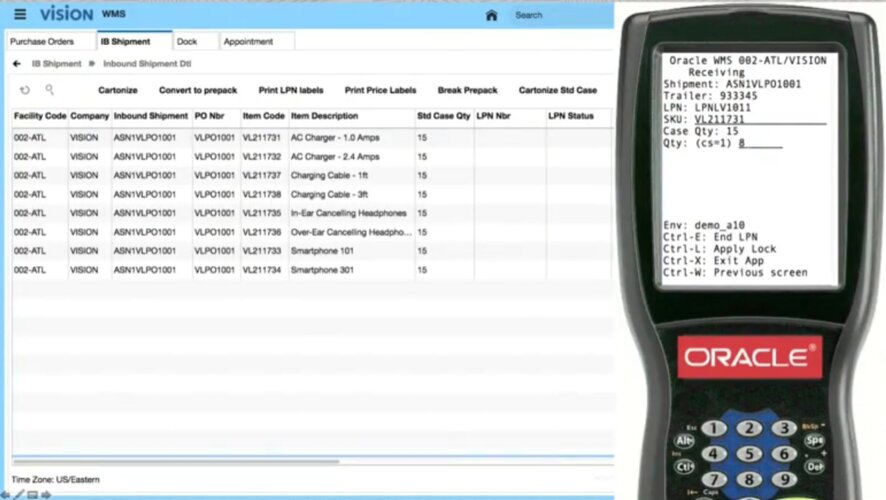The image size is (886, 500).
Task: Sort by Company column header
Action: 89,116
